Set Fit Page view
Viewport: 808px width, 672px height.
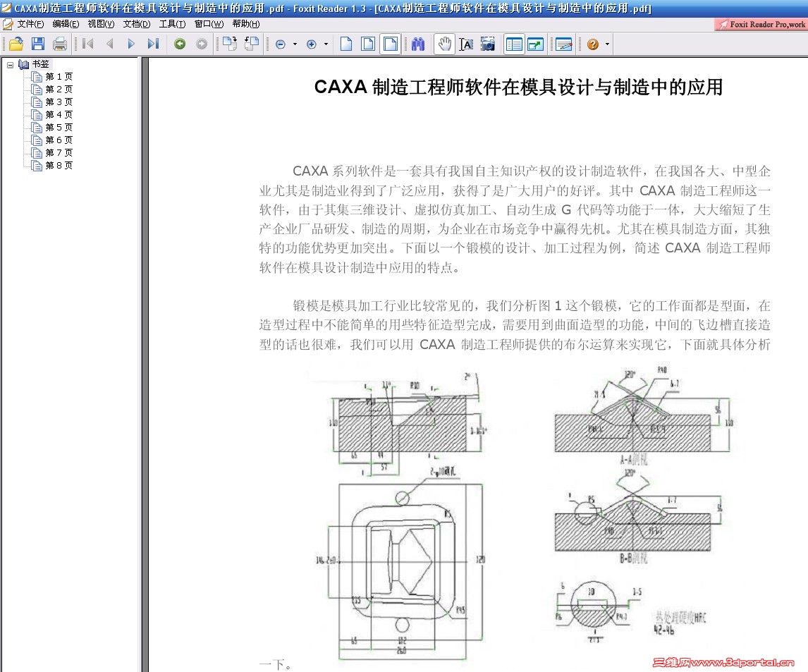[x=368, y=44]
